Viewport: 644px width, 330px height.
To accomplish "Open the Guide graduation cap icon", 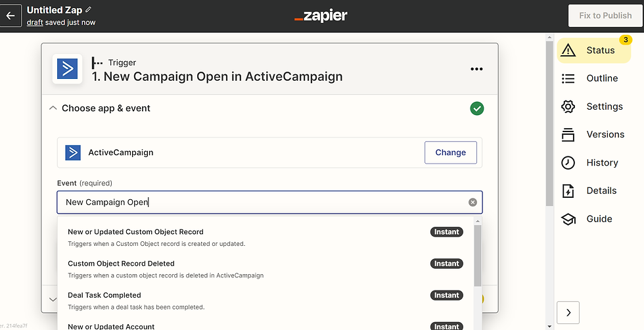I will point(568,219).
